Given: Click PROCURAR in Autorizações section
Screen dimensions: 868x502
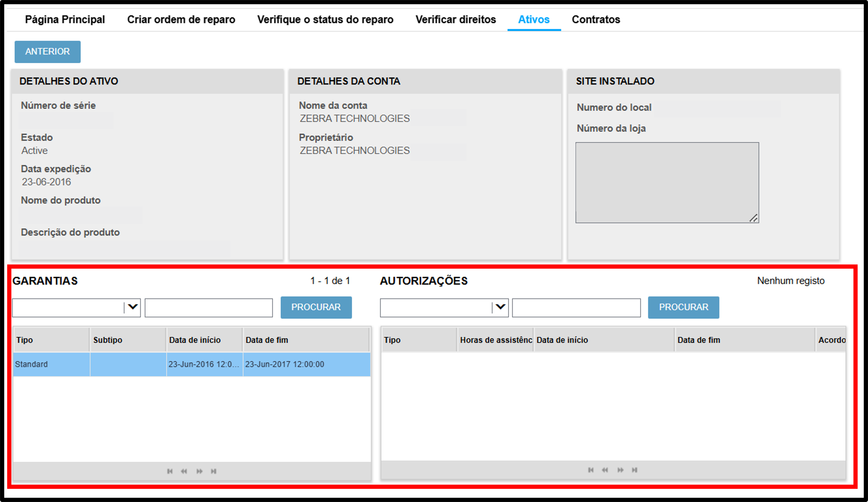Looking at the screenshot, I should point(684,307).
